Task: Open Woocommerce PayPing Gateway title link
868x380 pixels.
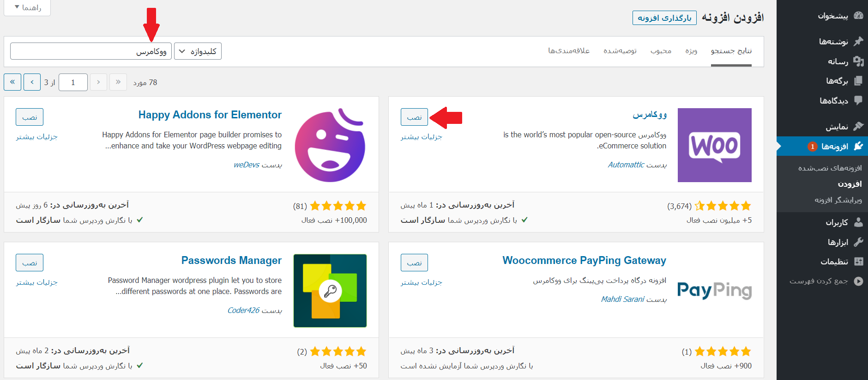Action: tap(584, 260)
